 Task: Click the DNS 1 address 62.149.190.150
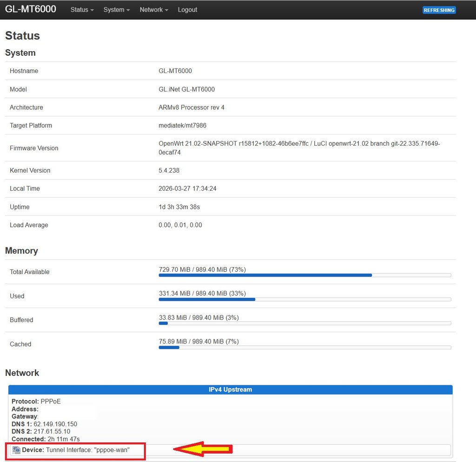(x=55, y=424)
